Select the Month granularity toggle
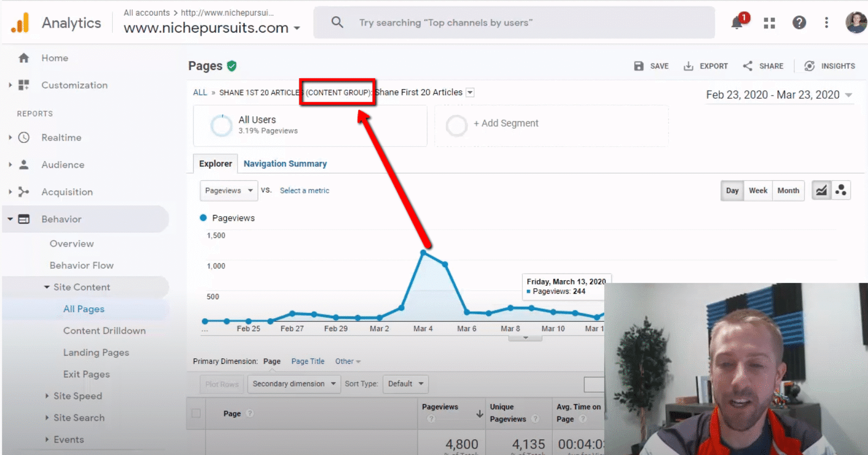 (788, 191)
